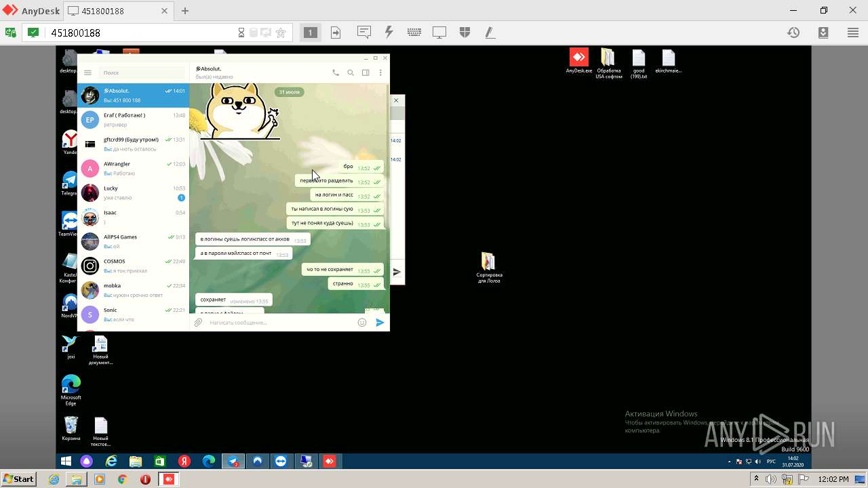Open Chrome from local taskbar

coord(122,479)
